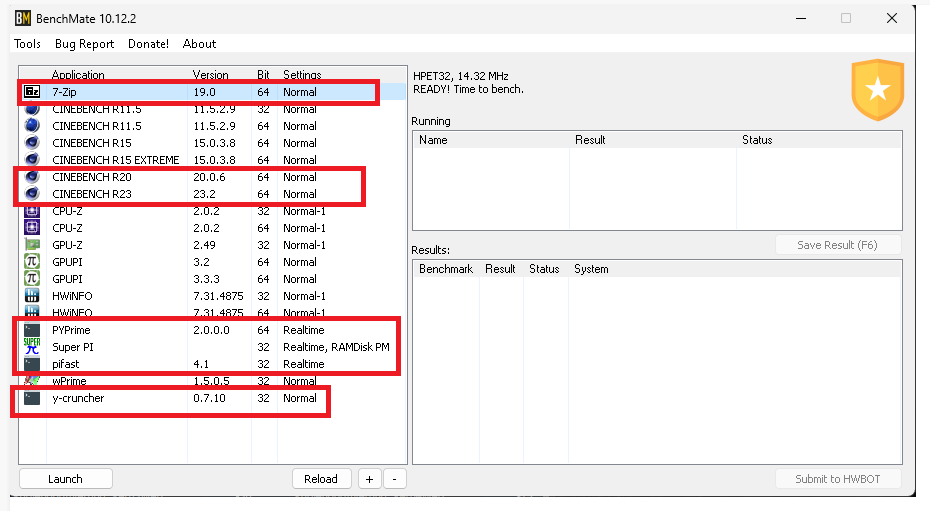930x511 pixels.
Task: Open the Donate! menu
Action: (x=148, y=44)
